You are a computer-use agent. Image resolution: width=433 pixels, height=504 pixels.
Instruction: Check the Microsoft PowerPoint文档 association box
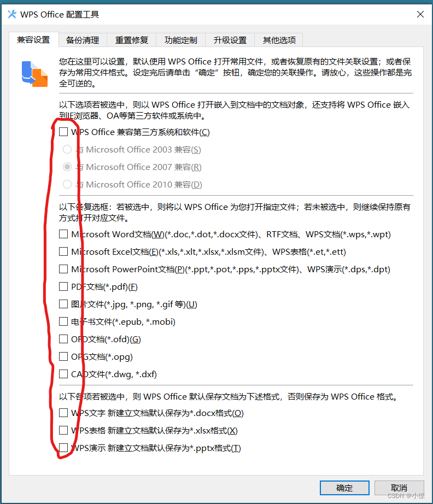[x=63, y=269]
